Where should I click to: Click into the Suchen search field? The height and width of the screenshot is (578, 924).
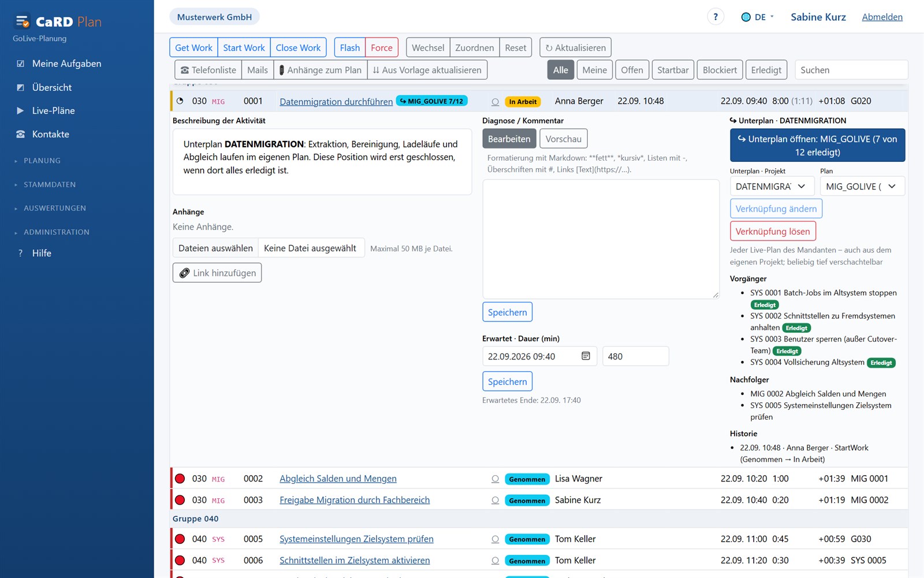(851, 70)
